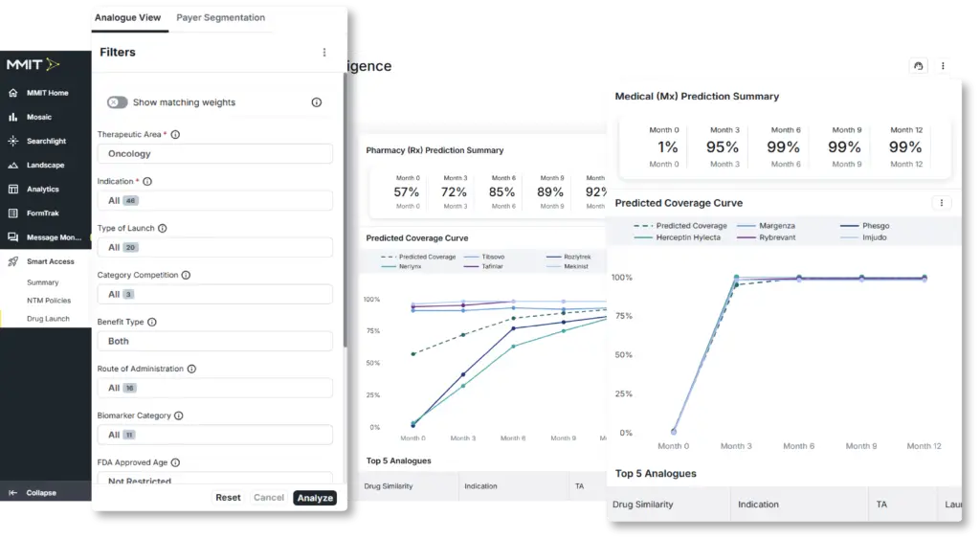Sort by Indication in Medical table
This screenshot has height=539, width=980.
[x=758, y=505]
